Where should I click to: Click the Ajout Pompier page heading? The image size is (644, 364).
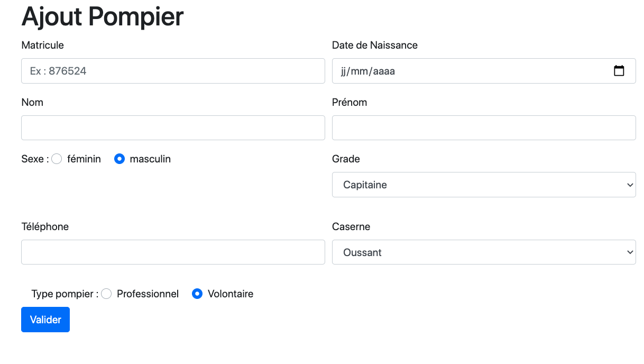coord(102,16)
